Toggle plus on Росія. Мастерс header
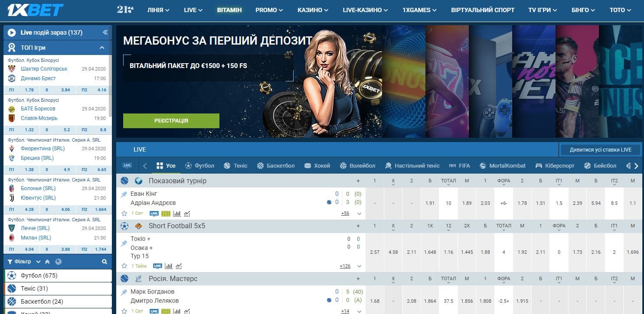 358,278
